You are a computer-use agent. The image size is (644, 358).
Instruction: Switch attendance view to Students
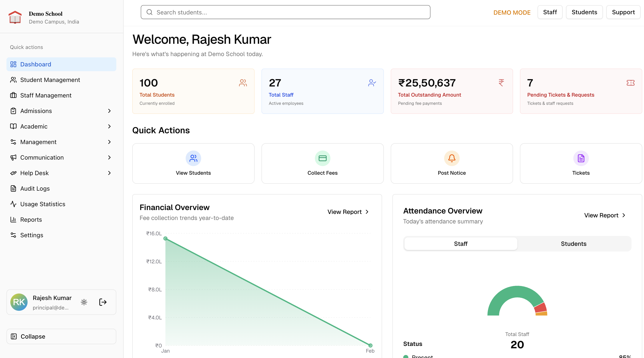(574, 243)
